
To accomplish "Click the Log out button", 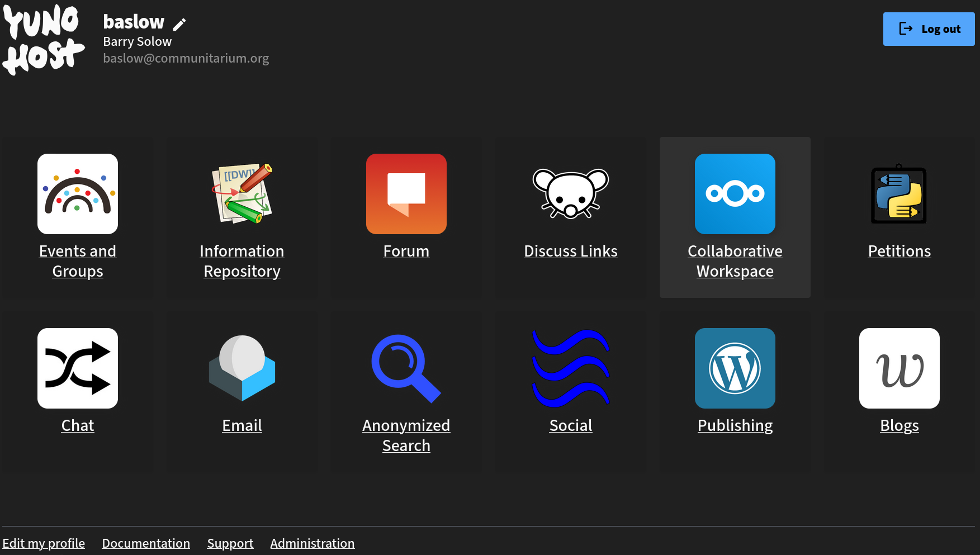I will pos(929,29).
